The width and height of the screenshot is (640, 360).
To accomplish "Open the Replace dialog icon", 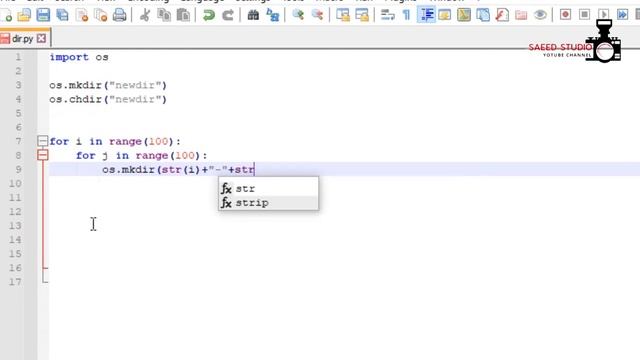I will coord(273,15).
